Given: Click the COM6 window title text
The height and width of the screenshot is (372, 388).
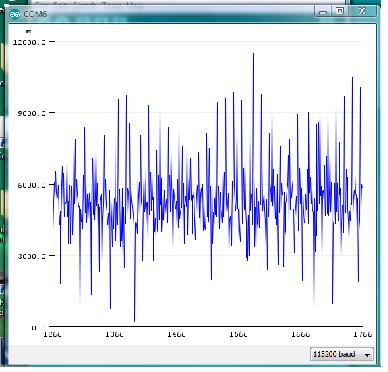Looking at the screenshot, I should click(x=35, y=15).
